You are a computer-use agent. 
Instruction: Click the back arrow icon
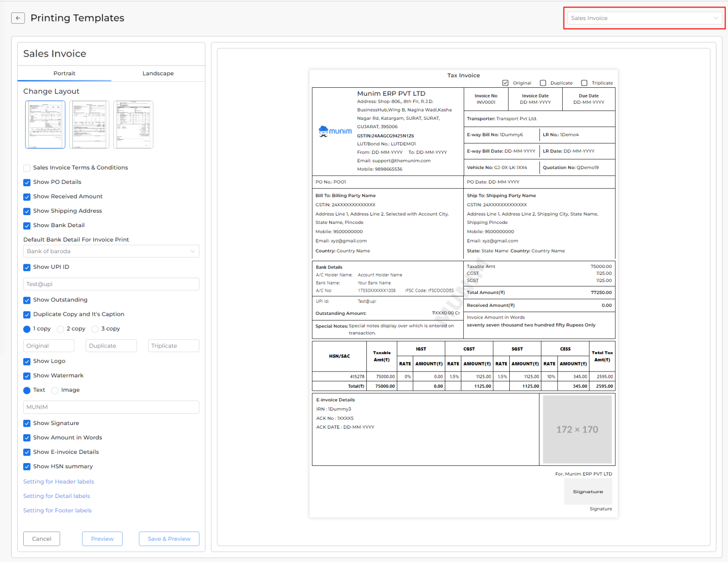tap(18, 18)
